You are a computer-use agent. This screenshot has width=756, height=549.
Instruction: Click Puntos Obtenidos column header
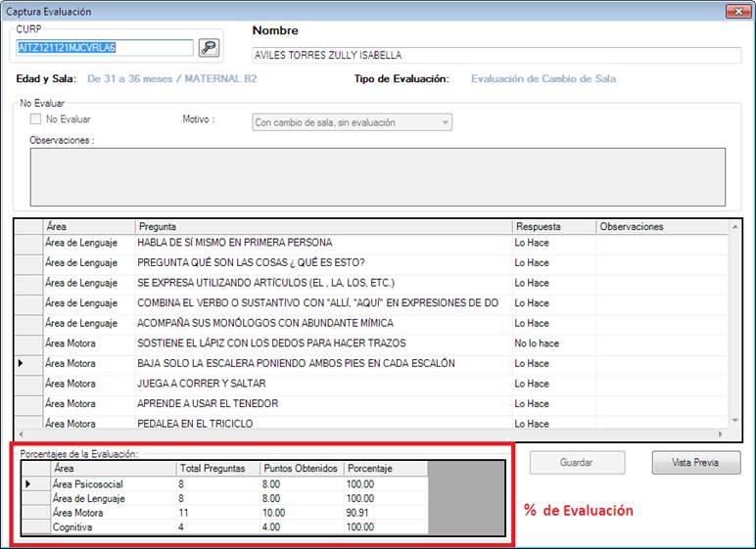302,469
